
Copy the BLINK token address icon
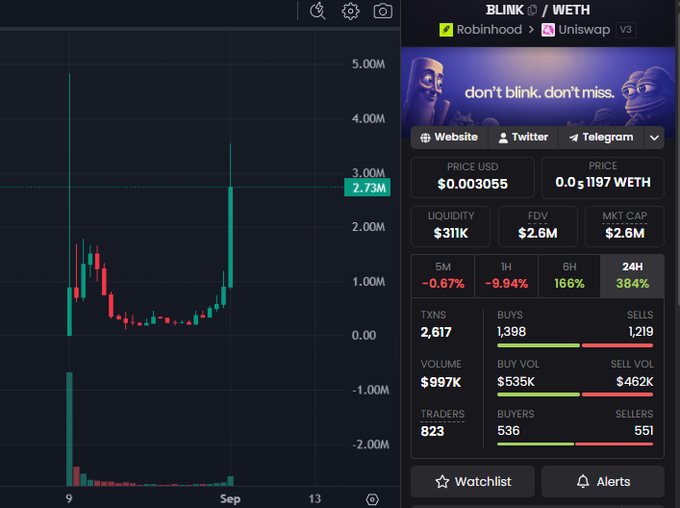click(532, 10)
